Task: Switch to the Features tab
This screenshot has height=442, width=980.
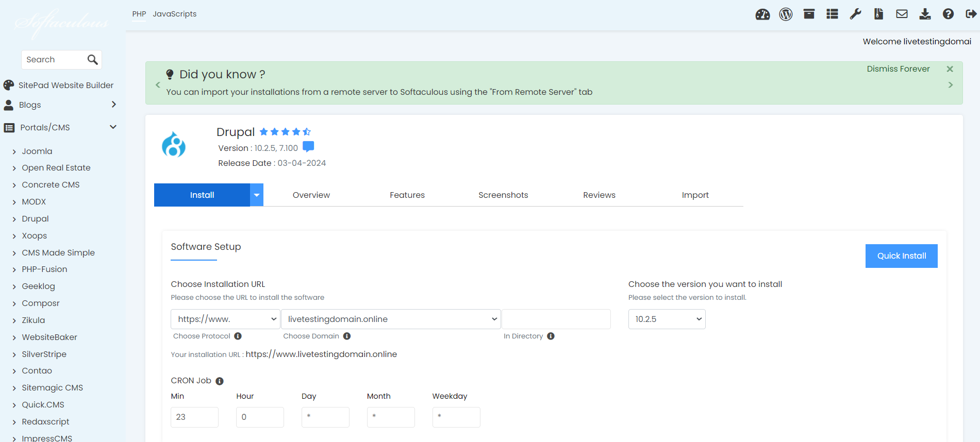Action: coord(407,195)
